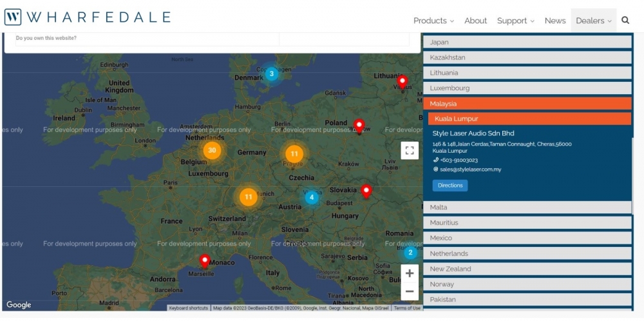
Task: Expand the Mexico dealers row
Action: 527,238
